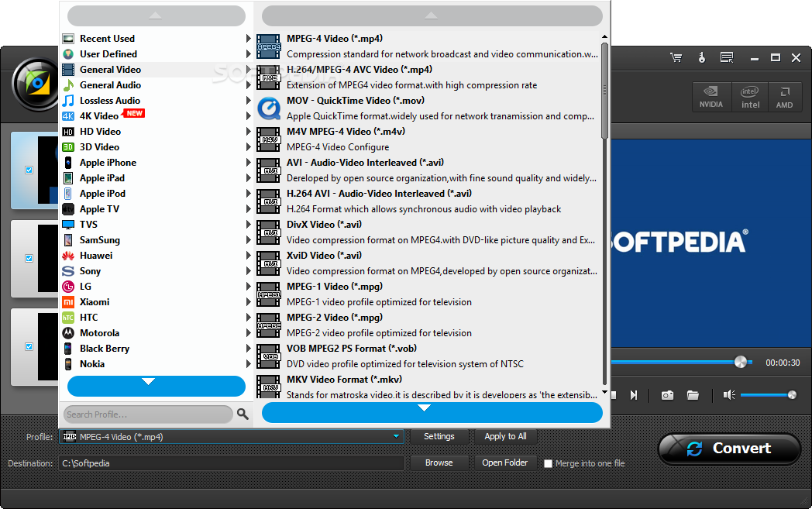Viewport: 812px width, 509px height.
Task: Take a snapshot with the camera icon
Action: 668,396
